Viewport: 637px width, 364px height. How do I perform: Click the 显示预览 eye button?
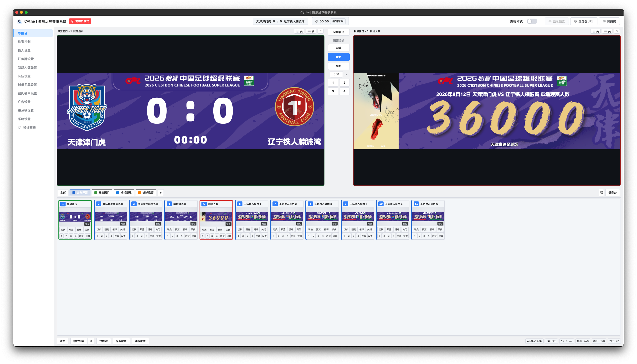pos(556,21)
